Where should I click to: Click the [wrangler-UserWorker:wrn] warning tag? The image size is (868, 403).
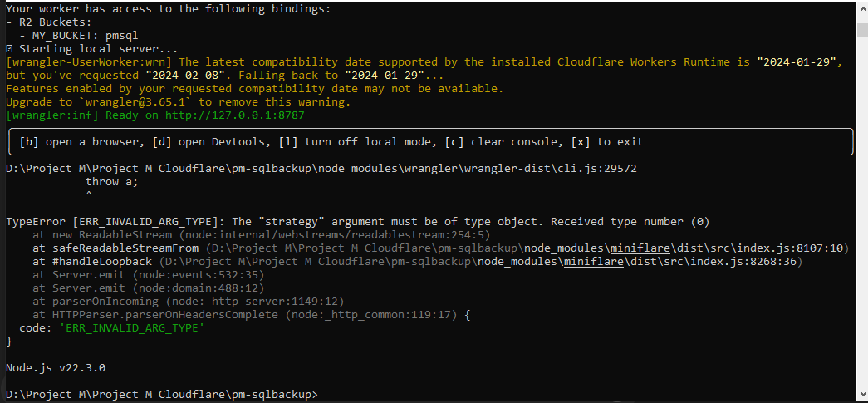(89, 62)
